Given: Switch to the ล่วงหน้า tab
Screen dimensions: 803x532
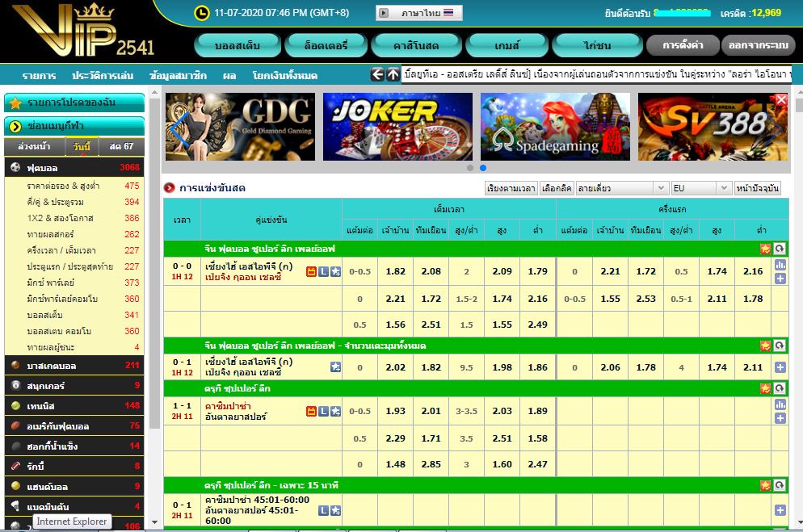Looking at the screenshot, I should point(34,146).
